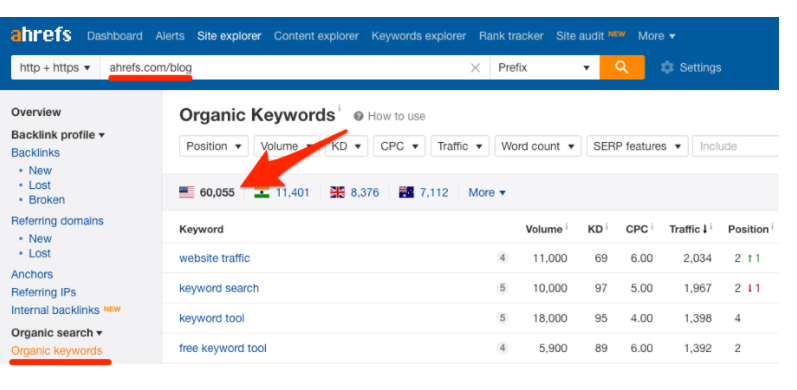The image size is (797, 390).
Task: Click the word count badge for website traffic
Action: 502,258
